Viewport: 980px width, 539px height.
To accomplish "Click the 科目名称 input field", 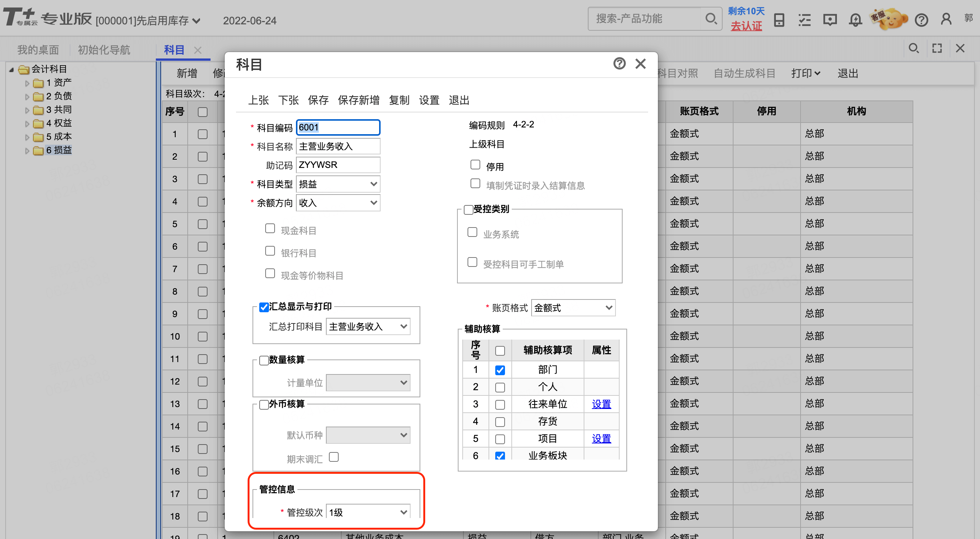I will (x=338, y=147).
